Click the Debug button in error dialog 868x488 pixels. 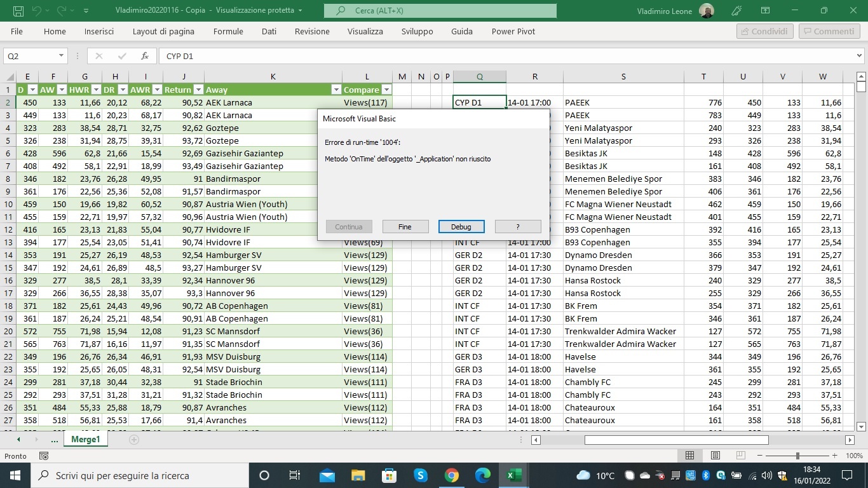pos(461,227)
